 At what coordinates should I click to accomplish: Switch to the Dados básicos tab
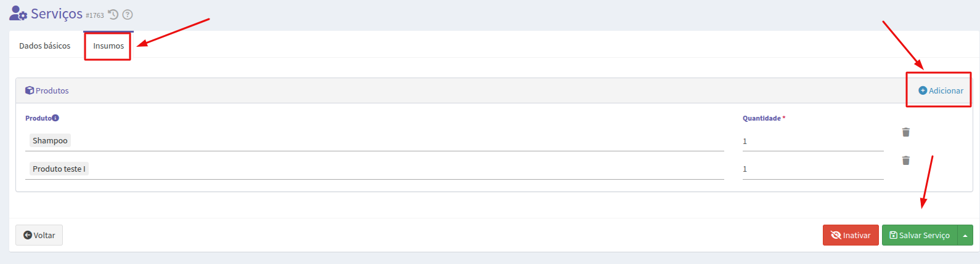point(45,46)
